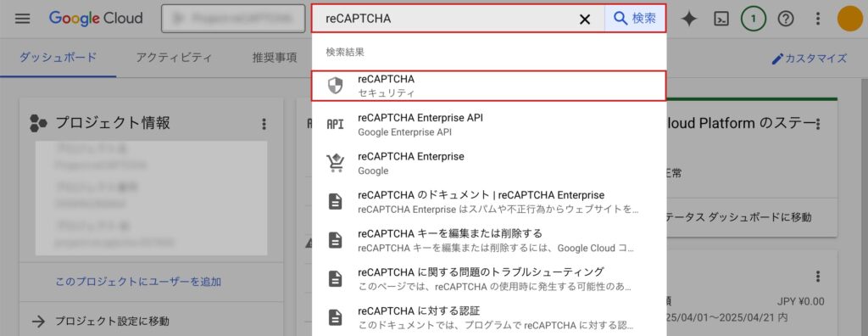Click API icon of Enterprise API result

pyautogui.click(x=336, y=125)
